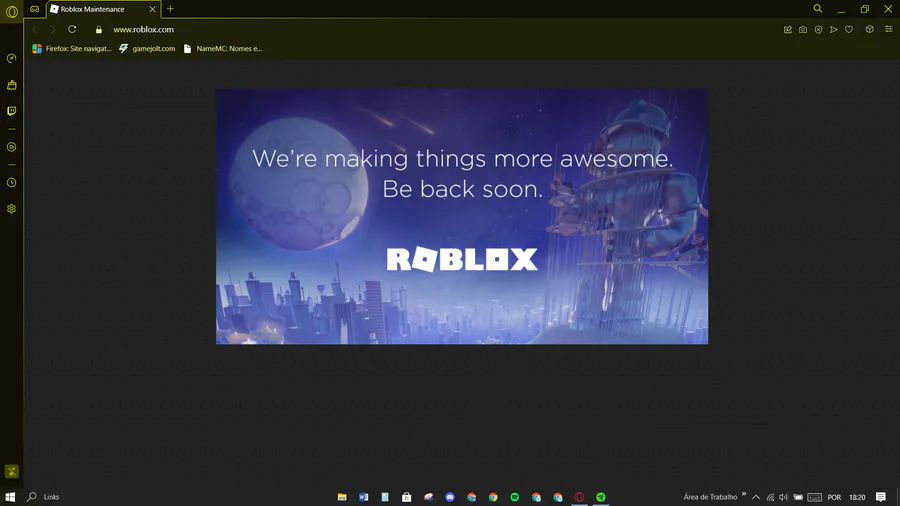This screenshot has width=900, height=506.
Task: Click Links toolbar label on taskbar
Action: [x=51, y=497]
